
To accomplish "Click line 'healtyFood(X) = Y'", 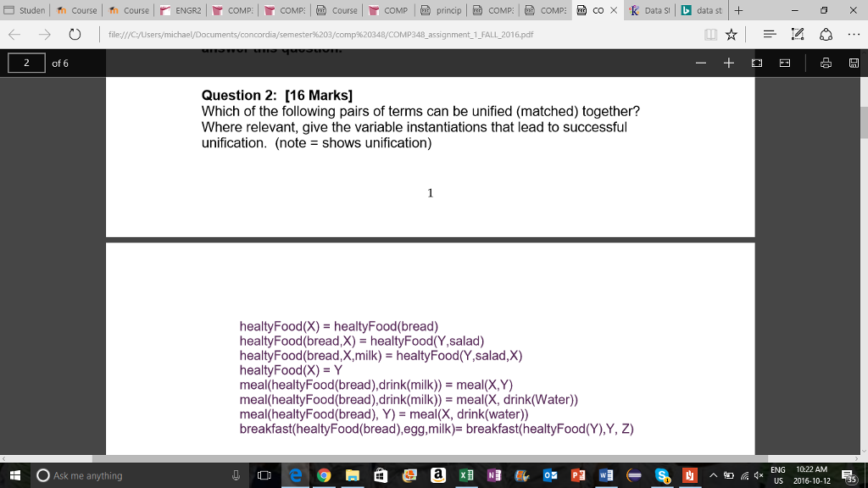I will click(291, 370).
